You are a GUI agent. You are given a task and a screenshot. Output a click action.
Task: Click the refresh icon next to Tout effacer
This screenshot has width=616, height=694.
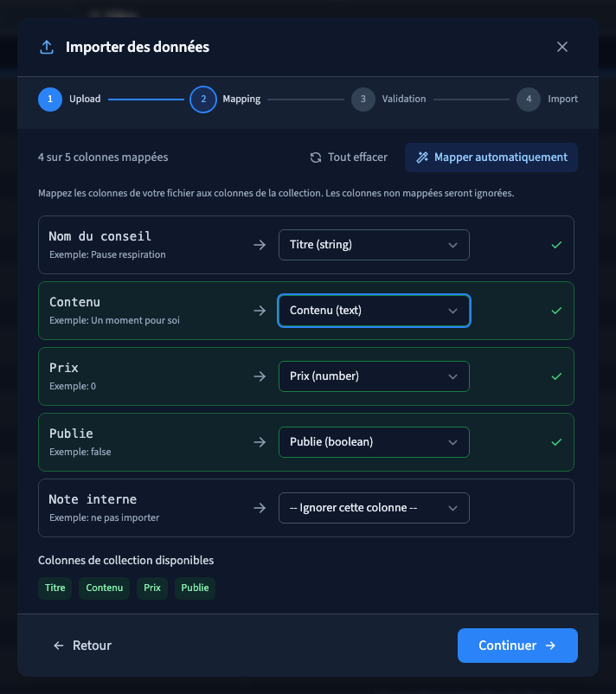click(316, 157)
